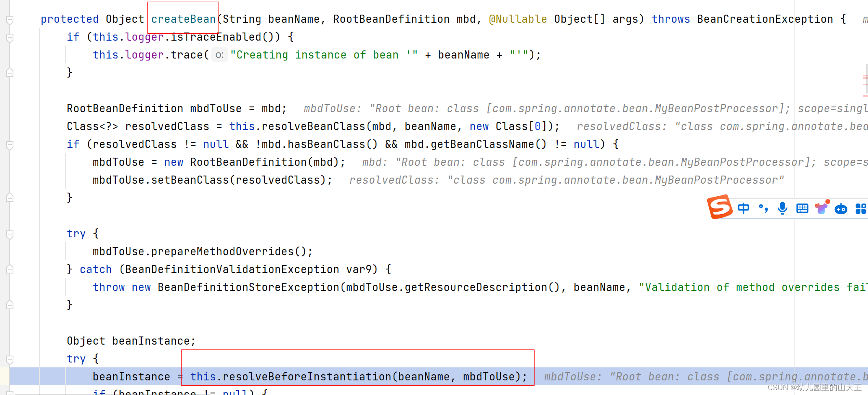Toggle a breakpoint next to prepareMethodOverrides line

[x=24, y=251]
